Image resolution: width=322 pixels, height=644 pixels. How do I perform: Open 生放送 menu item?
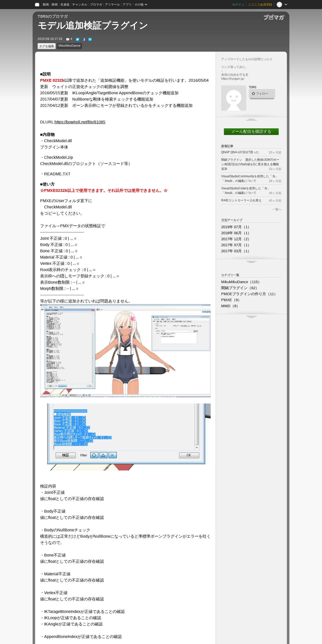coord(65,5)
